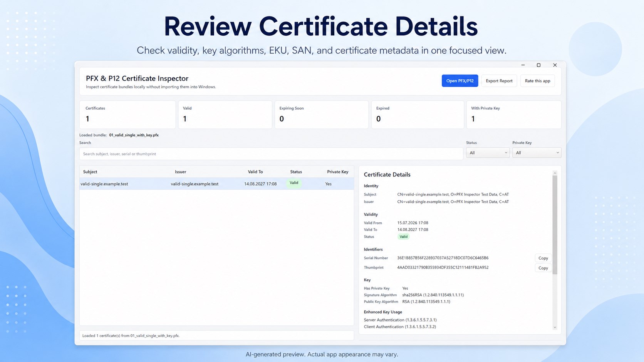
Task: Focus the certificate search field
Action: pyautogui.click(x=271, y=154)
